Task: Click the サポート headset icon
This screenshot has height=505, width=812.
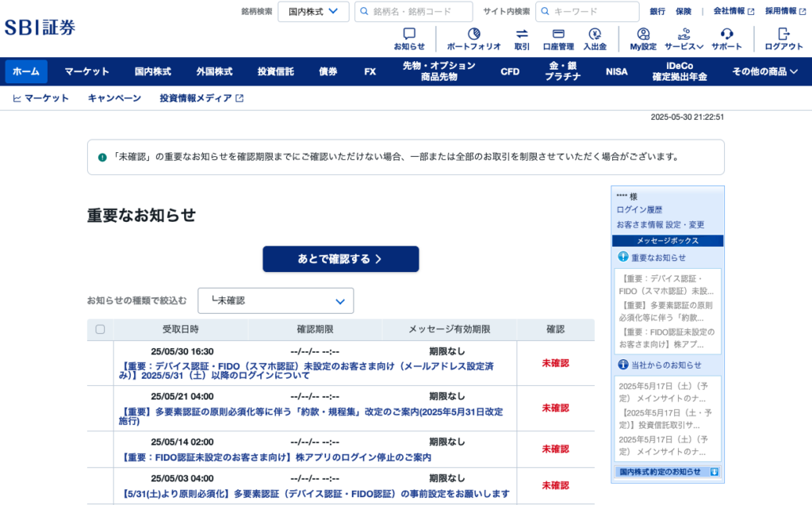Action: (x=726, y=34)
